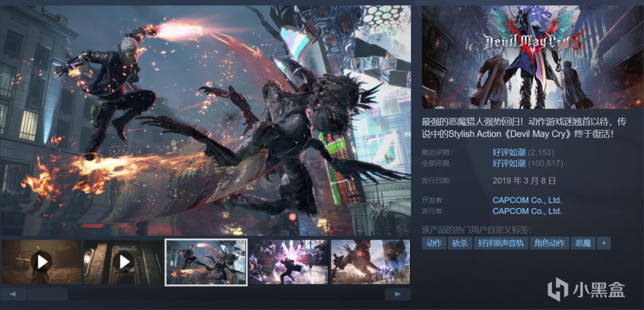Click the 全部评测 label
This screenshot has height=310, width=644.
point(437,163)
